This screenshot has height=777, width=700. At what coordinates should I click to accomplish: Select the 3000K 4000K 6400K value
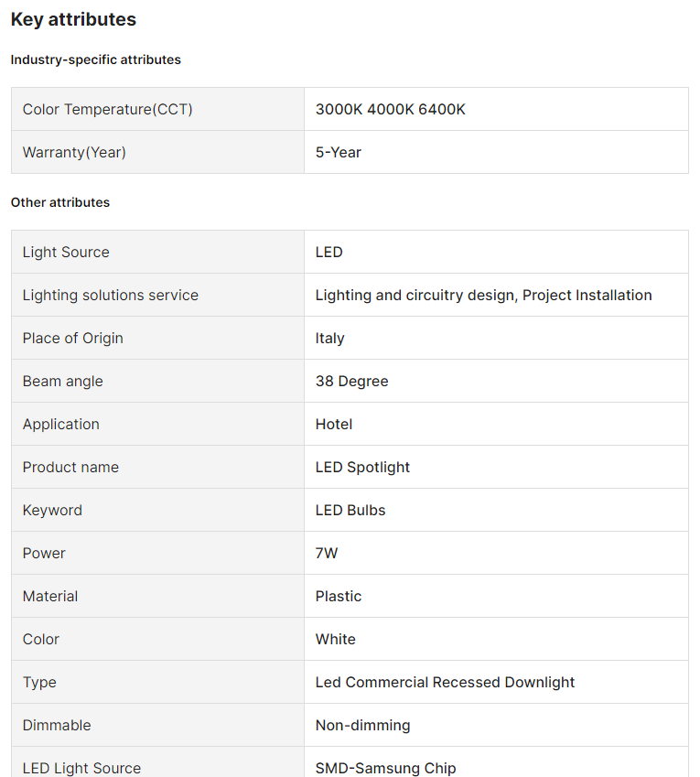pyautogui.click(x=391, y=109)
